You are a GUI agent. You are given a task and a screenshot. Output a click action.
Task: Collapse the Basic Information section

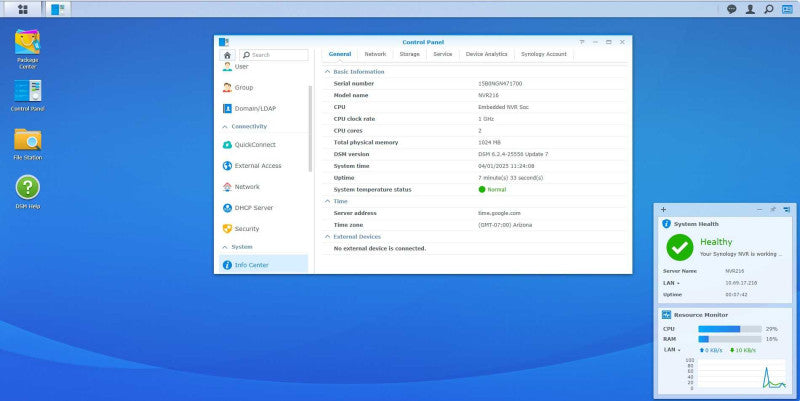pyautogui.click(x=328, y=72)
